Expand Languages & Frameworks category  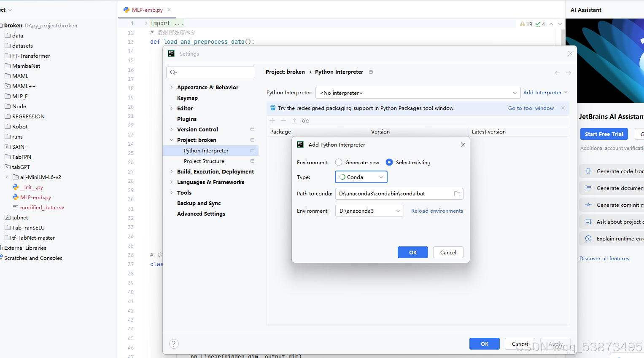[x=171, y=182]
